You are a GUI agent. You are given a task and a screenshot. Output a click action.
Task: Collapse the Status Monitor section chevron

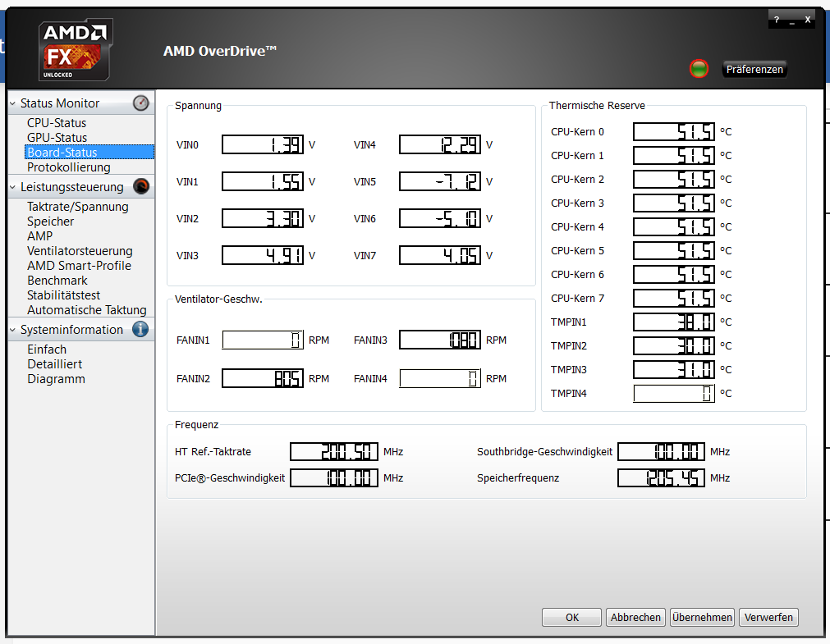[12, 103]
